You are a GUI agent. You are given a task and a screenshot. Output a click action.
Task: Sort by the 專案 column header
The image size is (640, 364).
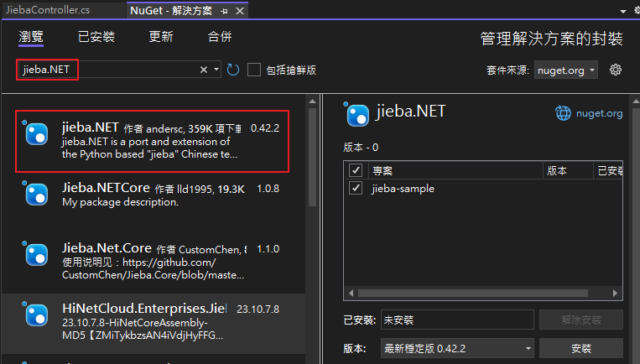456,170
